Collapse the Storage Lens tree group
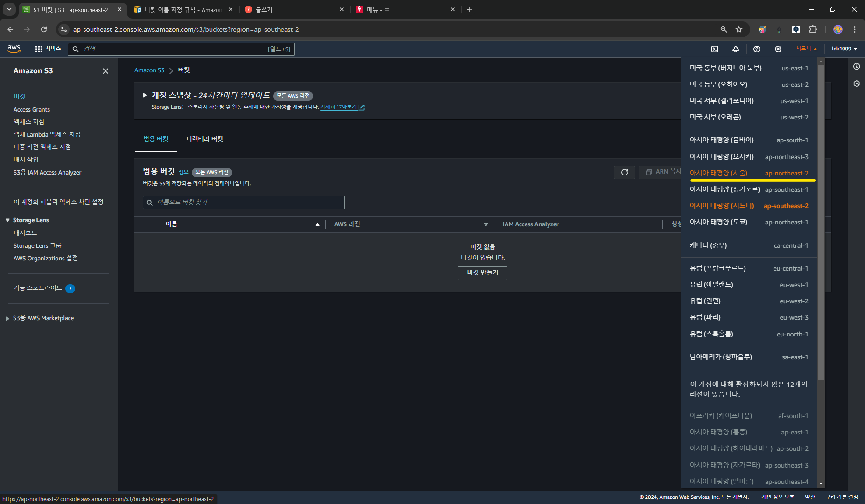Image resolution: width=865 pixels, height=504 pixels. [7, 220]
